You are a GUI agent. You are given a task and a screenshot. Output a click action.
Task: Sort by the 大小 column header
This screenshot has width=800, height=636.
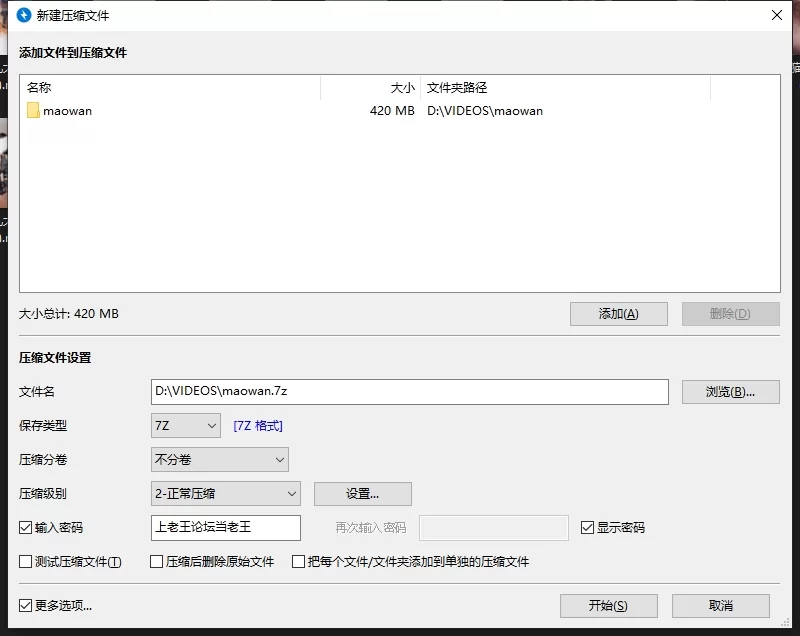370,88
